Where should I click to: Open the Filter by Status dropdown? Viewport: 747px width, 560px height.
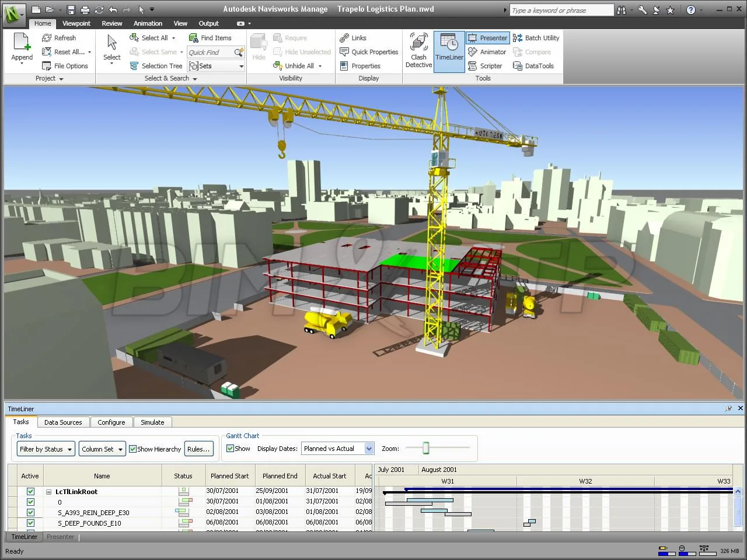pos(46,449)
